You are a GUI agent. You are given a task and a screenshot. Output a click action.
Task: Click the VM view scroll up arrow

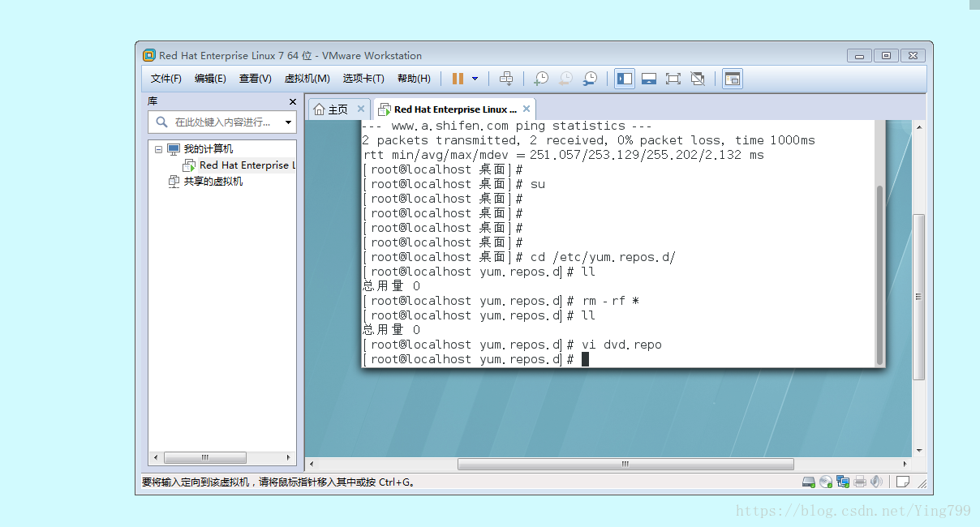point(918,127)
